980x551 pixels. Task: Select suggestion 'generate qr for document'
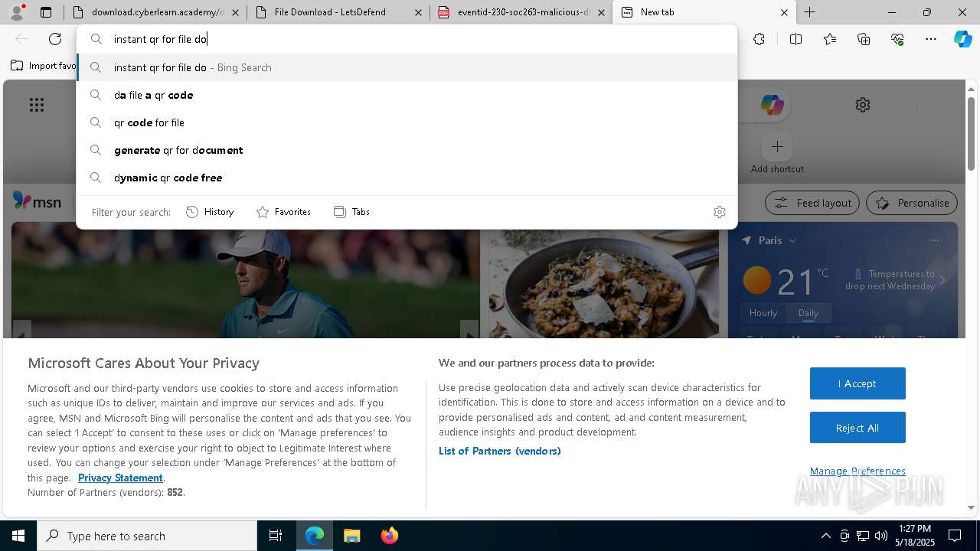(407, 150)
